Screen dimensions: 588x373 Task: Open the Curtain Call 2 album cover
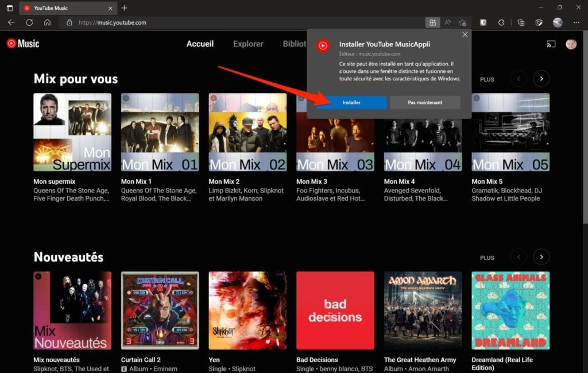160,310
